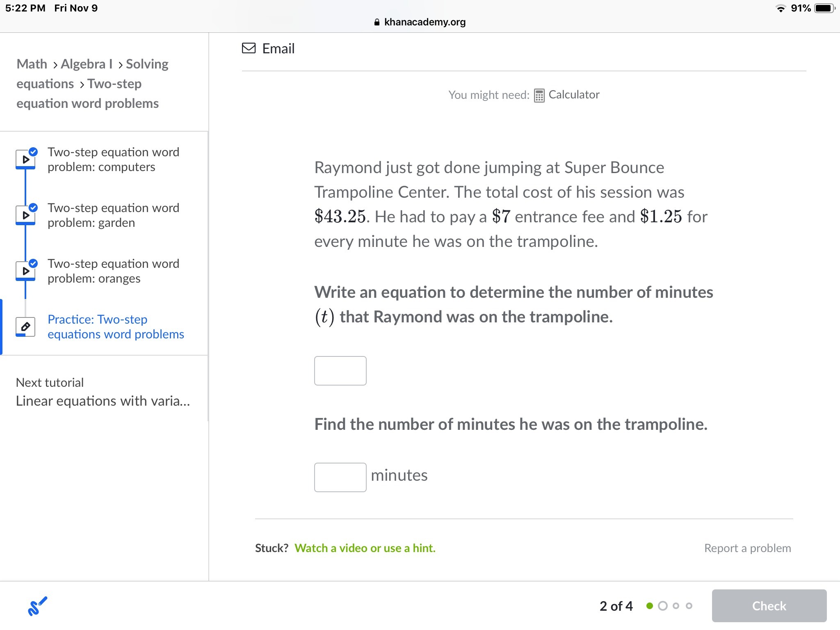Open Practice: Two-step equations word problems
840x630 pixels.
pyautogui.click(x=116, y=327)
